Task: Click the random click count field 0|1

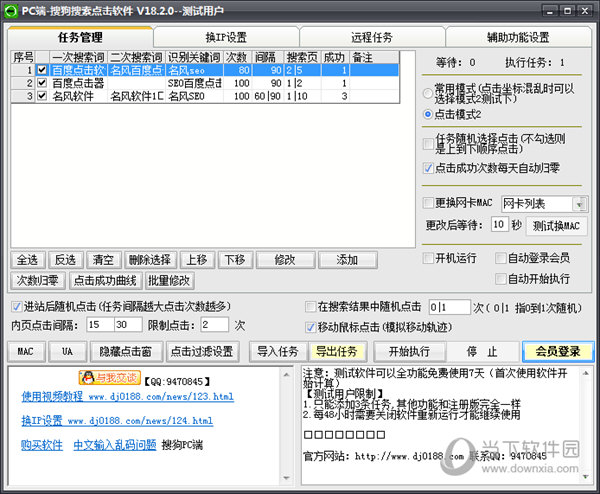Action: pos(449,307)
